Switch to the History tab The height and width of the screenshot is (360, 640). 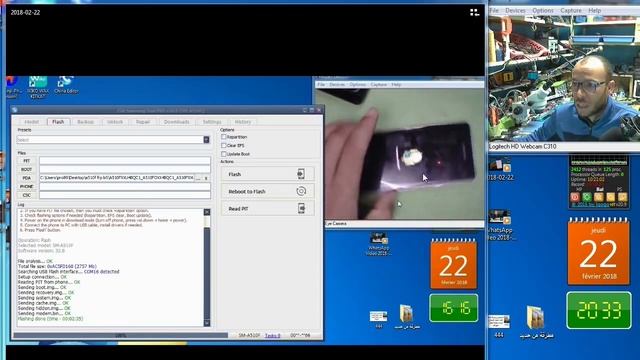[243, 122]
